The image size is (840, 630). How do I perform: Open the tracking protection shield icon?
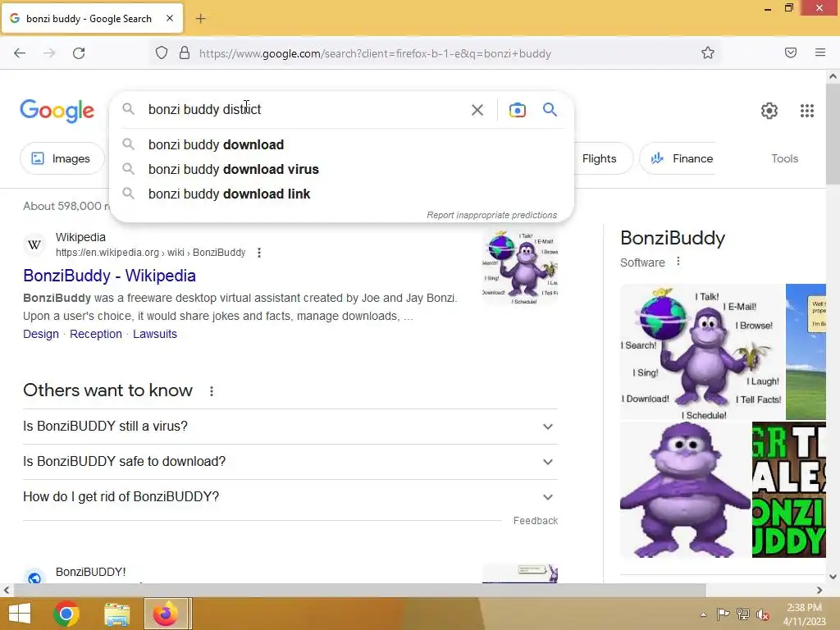(x=162, y=53)
